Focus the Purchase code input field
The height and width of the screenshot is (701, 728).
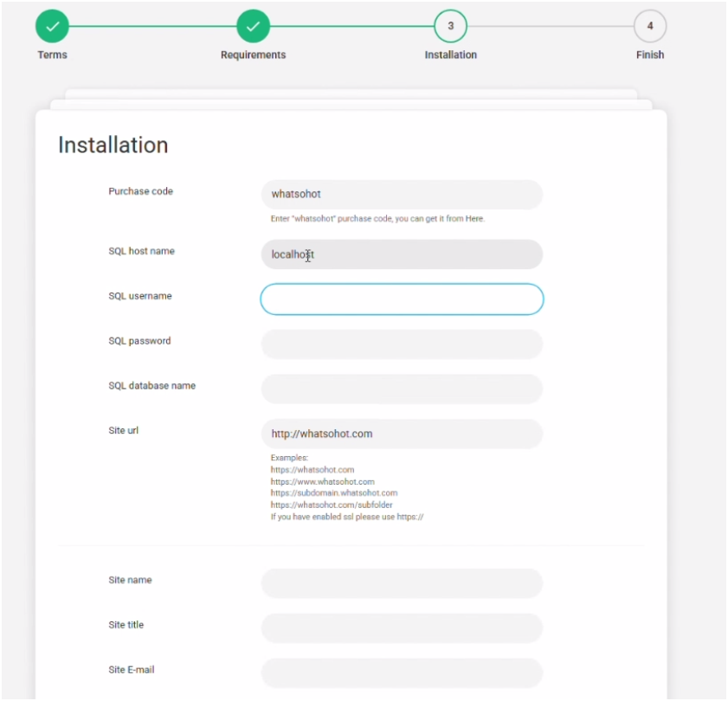402,195
